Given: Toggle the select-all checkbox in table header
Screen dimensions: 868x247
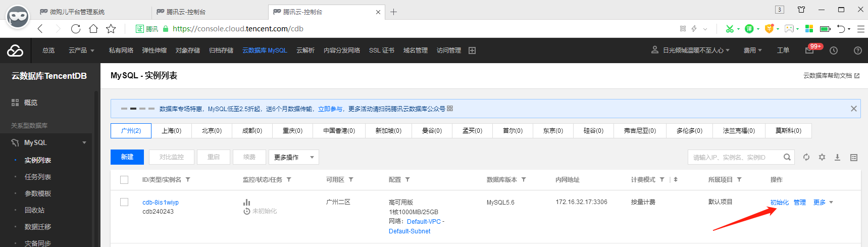Looking at the screenshot, I should click(x=124, y=180).
